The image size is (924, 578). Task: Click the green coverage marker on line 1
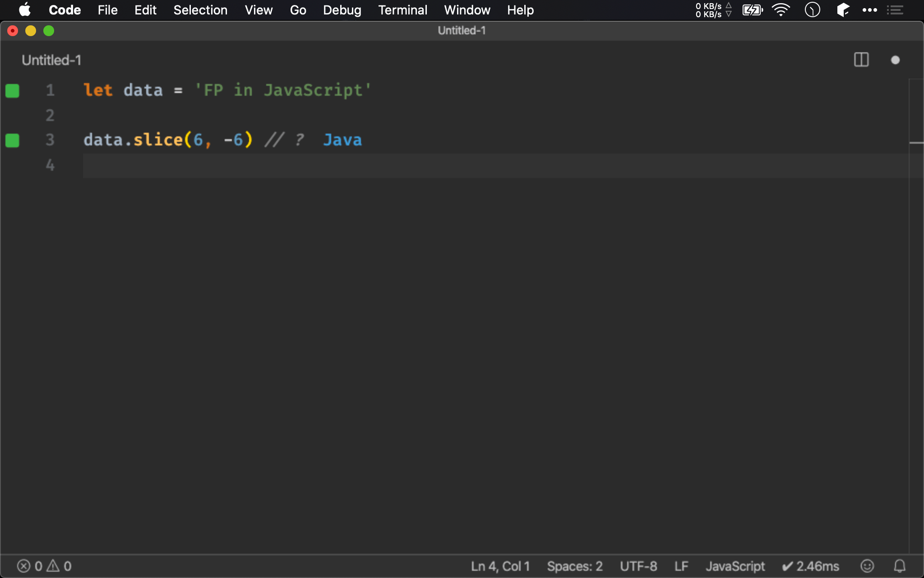pos(12,91)
